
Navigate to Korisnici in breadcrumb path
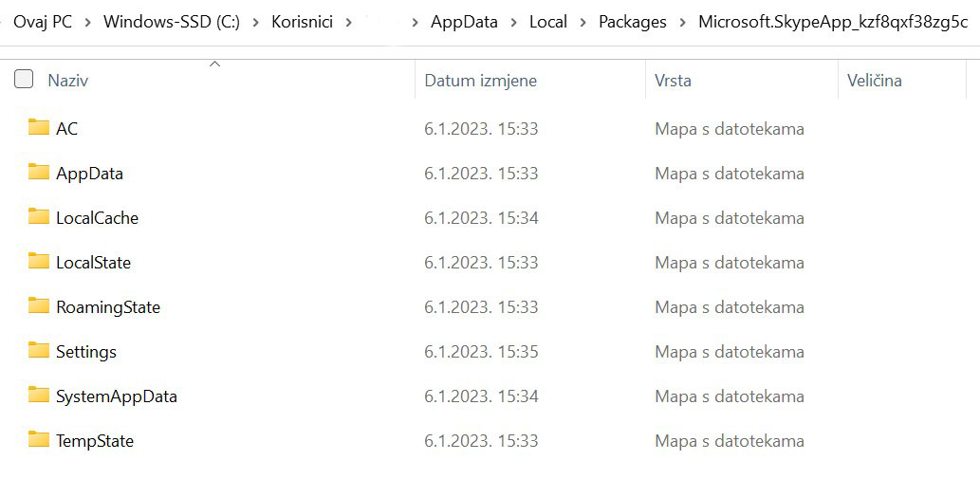pos(302,22)
